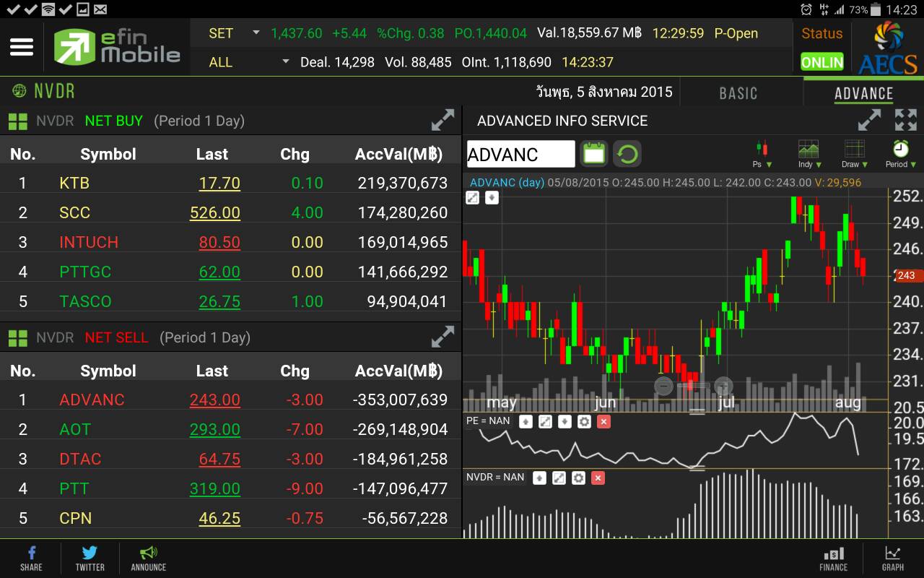Open the Draw tools dropdown

pos(855,154)
